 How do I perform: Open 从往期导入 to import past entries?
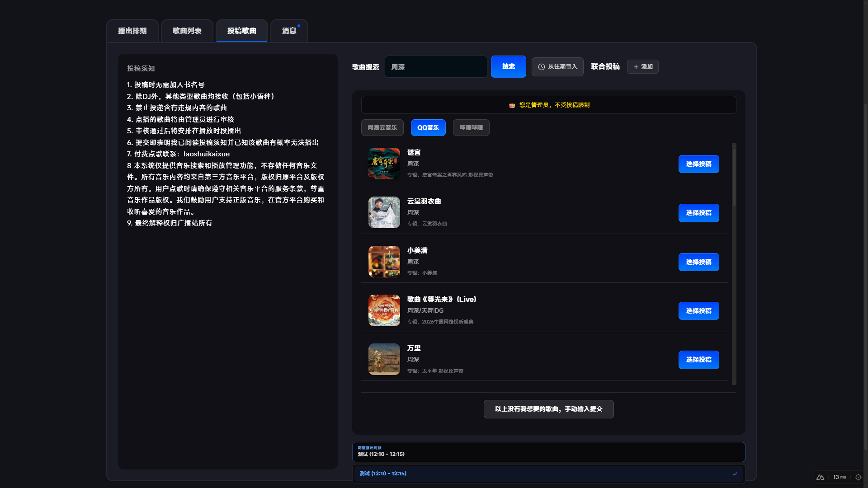click(557, 66)
